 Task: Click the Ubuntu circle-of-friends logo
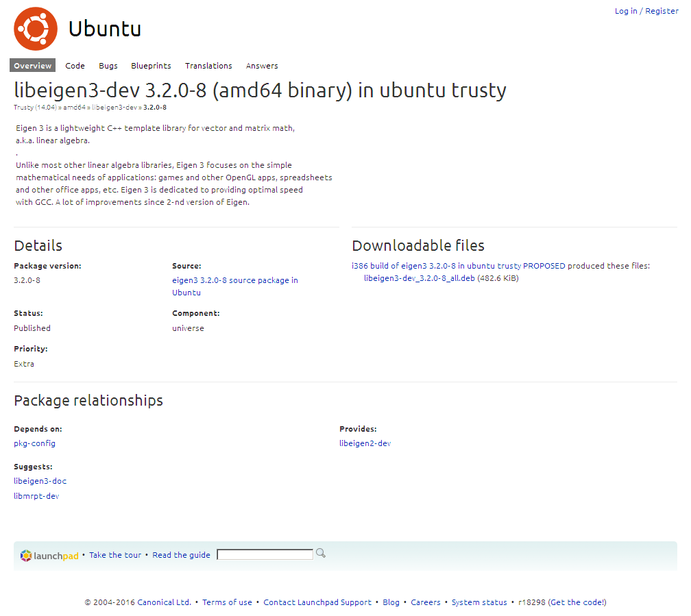click(35, 29)
